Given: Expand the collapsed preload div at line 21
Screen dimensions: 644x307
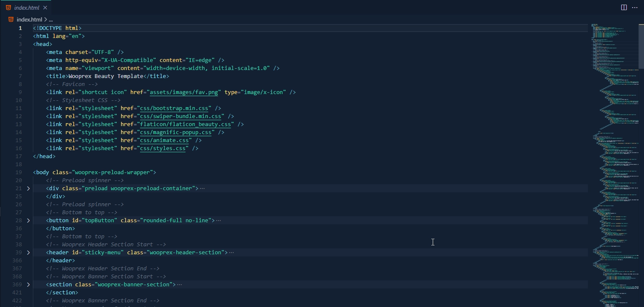Looking at the screenshot, I should 28,188.
